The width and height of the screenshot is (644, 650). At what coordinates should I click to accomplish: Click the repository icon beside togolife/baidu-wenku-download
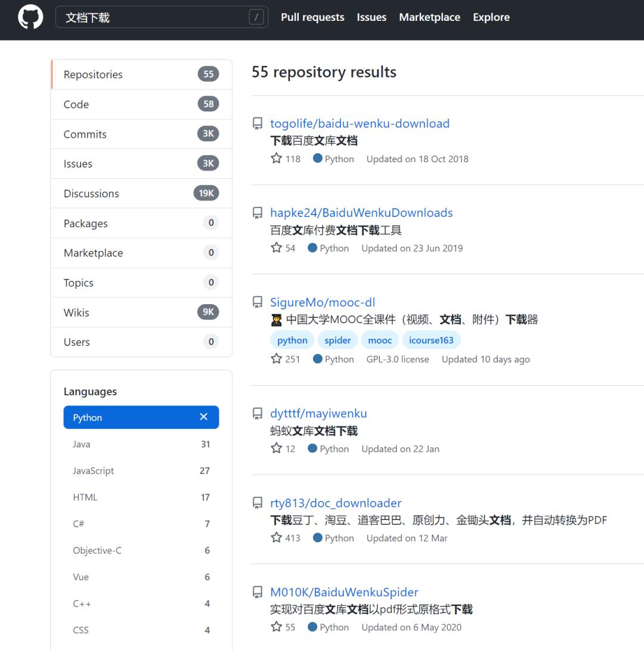coord(257,122)
